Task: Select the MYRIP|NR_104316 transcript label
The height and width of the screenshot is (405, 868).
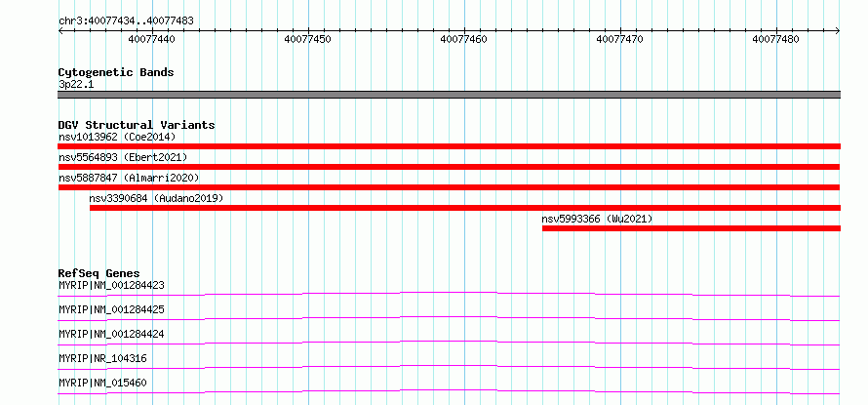Action: [x=102, y=358]
